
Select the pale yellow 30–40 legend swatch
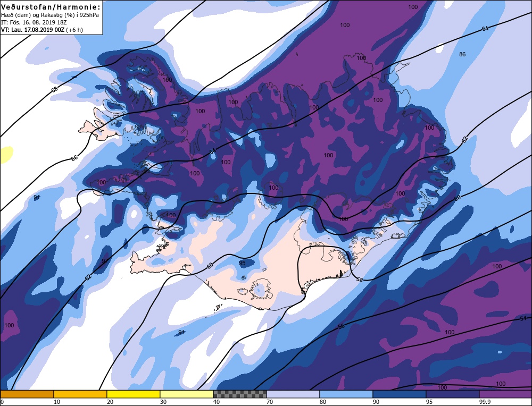click(187, 394)
